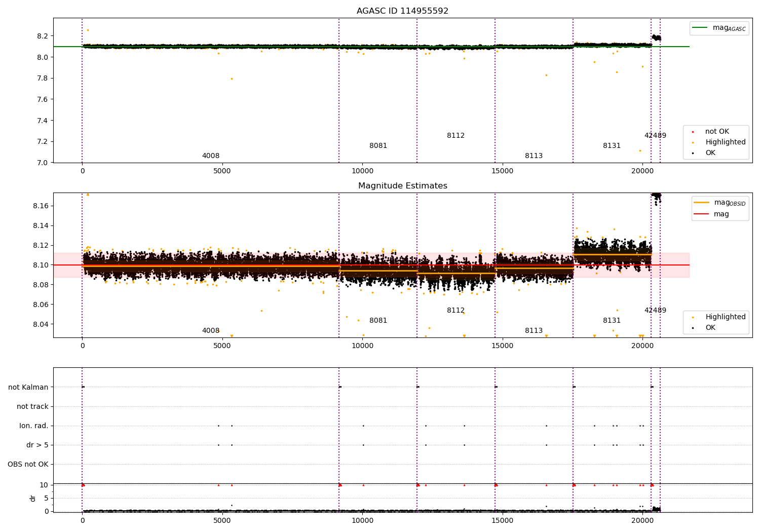Click OBSID label 42489 in Magnitude Estimates plot
This screenshot has height=532, width=760.
click(x=655, y=311)
